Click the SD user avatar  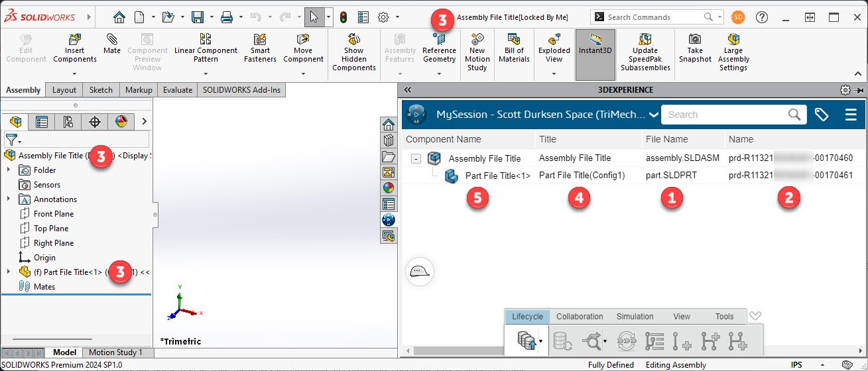click(738, 17)
